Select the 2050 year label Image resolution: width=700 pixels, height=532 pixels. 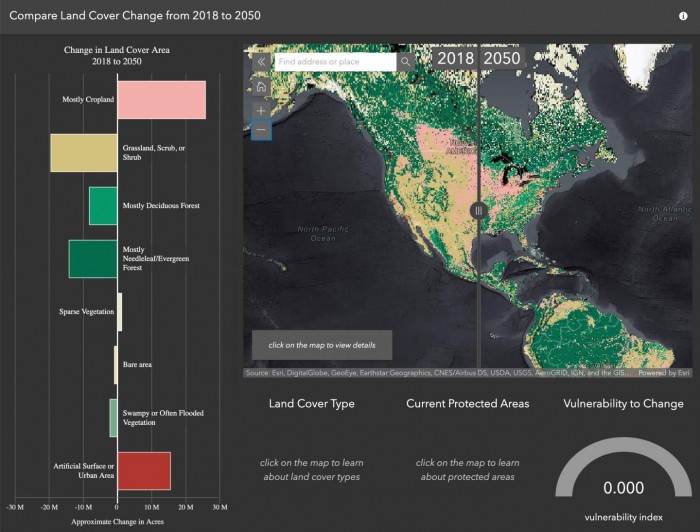pyautogui.click(x=502, y=58)
